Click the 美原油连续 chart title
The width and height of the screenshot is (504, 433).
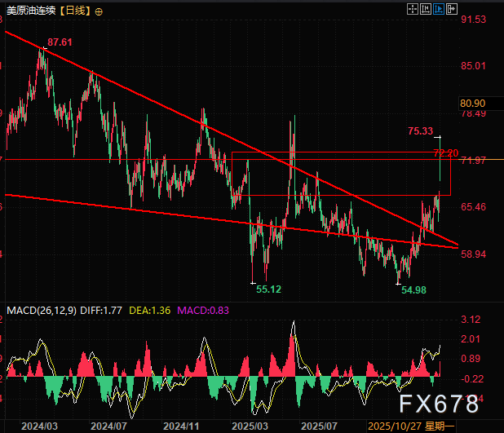pyautogui.click(x=29, y=11)
